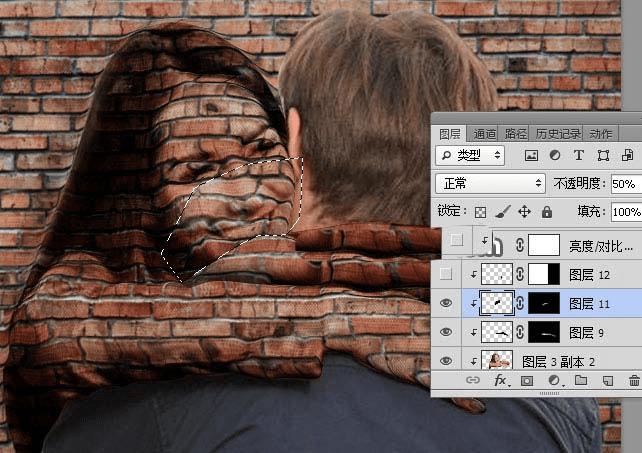Select 图层 3 副本 2 thumbnail
This screenshot has width=642, height=453.
pos(497,361)
